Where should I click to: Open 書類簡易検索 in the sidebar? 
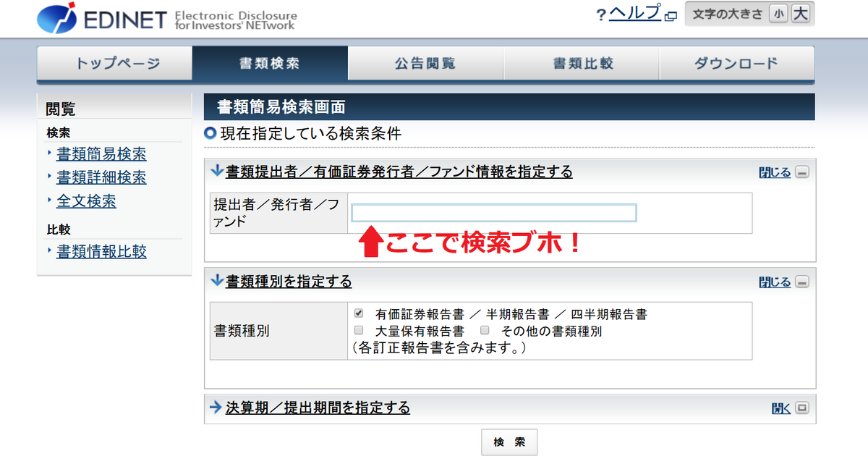tap(101, 154)
